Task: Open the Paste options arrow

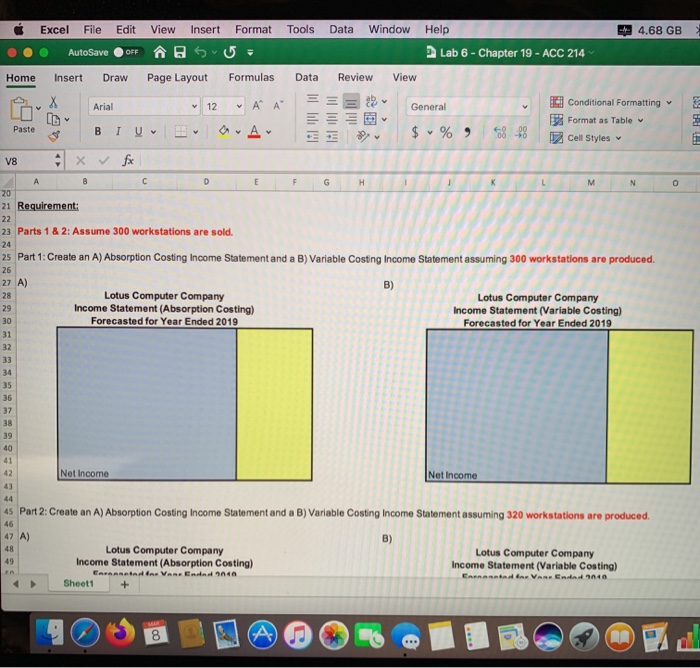Action: tap(38, 108)
